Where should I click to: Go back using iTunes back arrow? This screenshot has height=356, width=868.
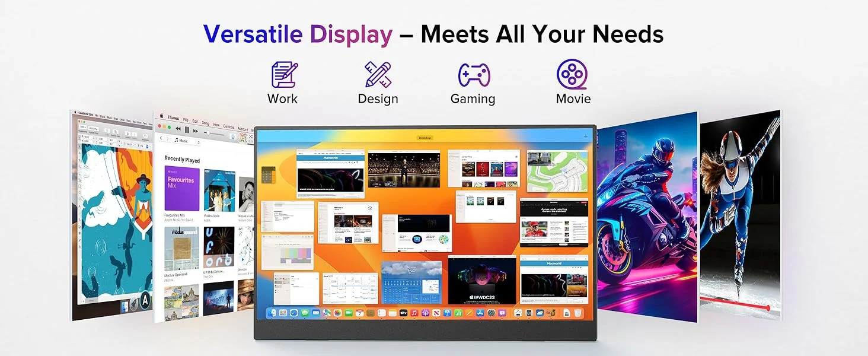(x=161, y=138)
